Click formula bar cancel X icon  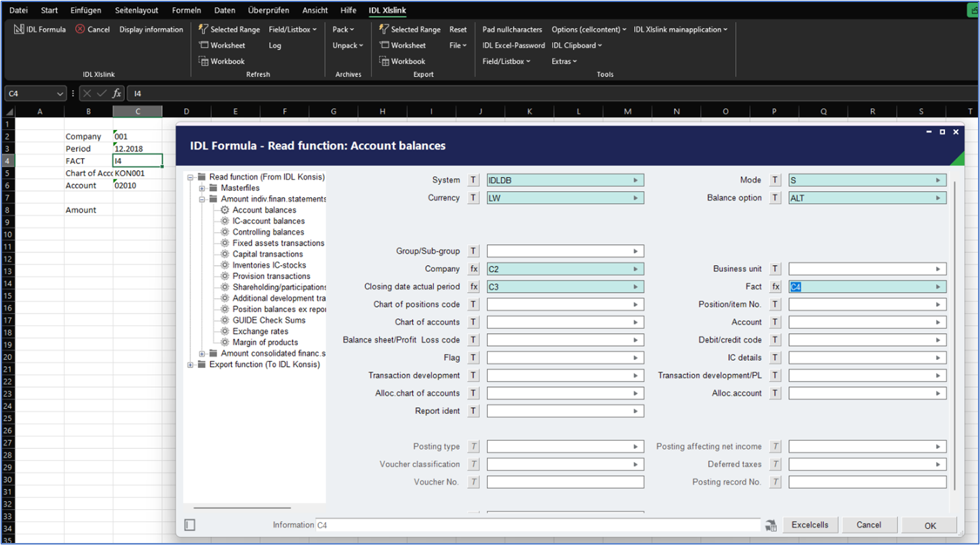pyautogui.click(x=87, y=94)
